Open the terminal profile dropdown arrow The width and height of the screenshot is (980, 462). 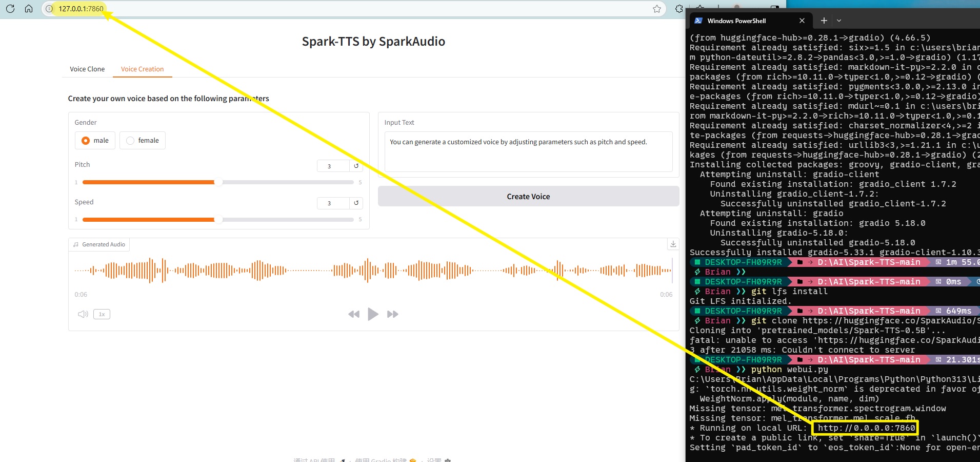(x=839, y=21)
